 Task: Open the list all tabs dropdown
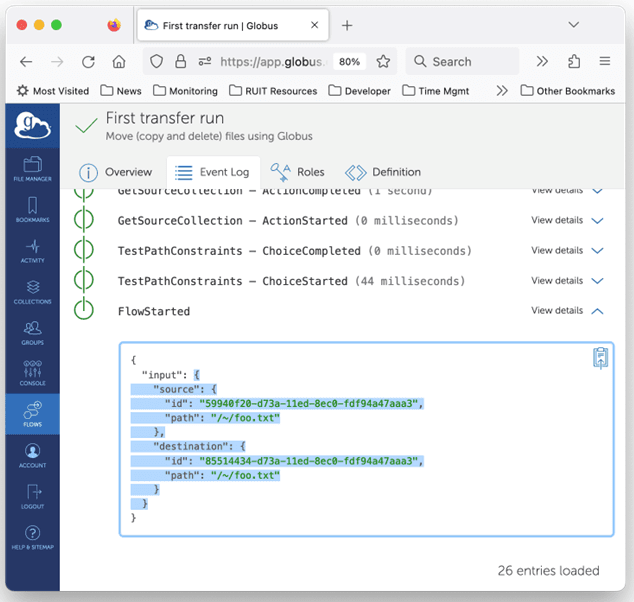coord(573,25)
